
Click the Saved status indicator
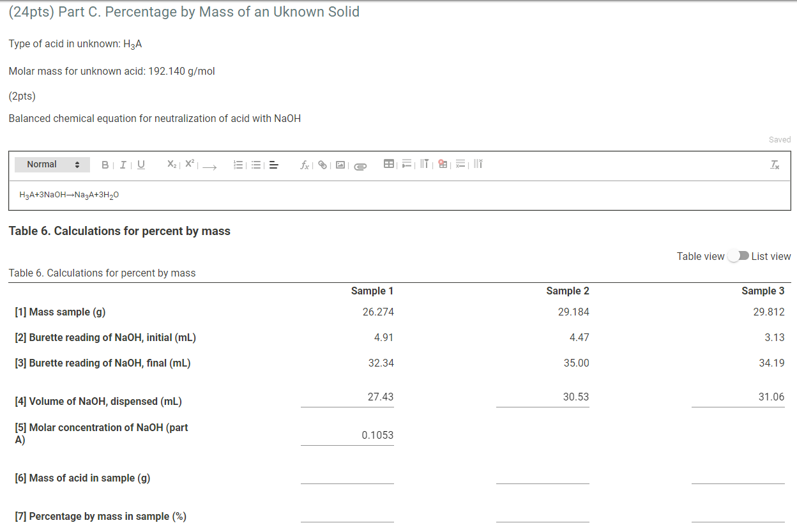tap(780, 139)
